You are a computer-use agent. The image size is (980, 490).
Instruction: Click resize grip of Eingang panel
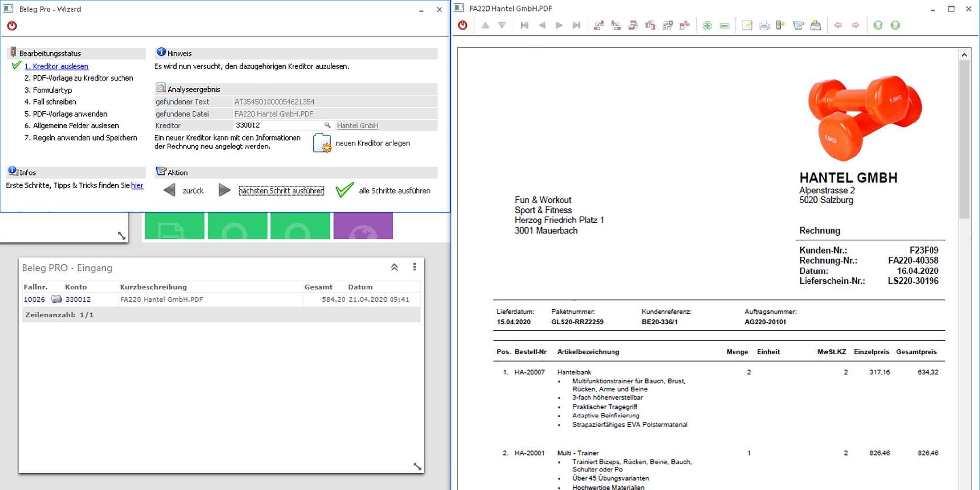pyautogui.click(x=417, y=466)
